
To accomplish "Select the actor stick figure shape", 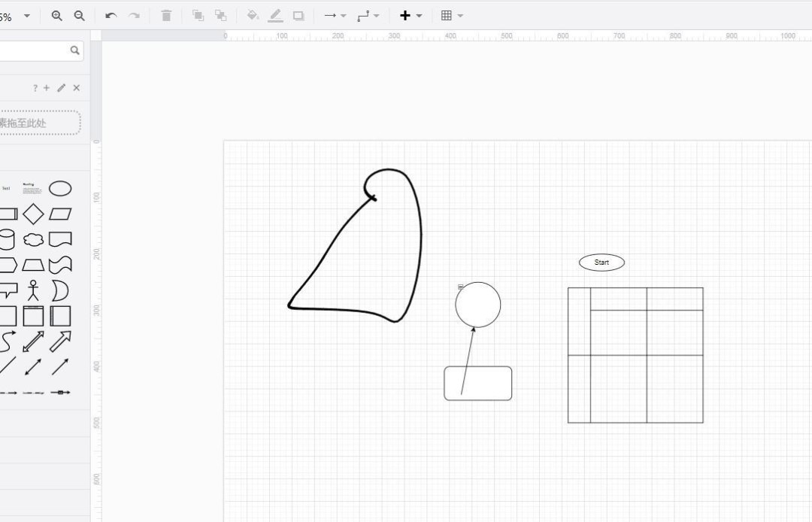I will tap(33, 290).
